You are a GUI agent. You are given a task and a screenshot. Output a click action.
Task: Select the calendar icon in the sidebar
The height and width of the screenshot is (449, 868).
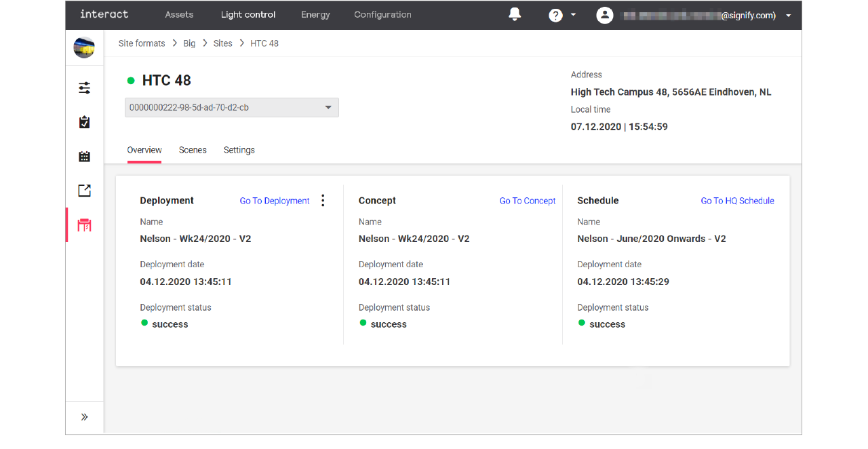[84, 156]
